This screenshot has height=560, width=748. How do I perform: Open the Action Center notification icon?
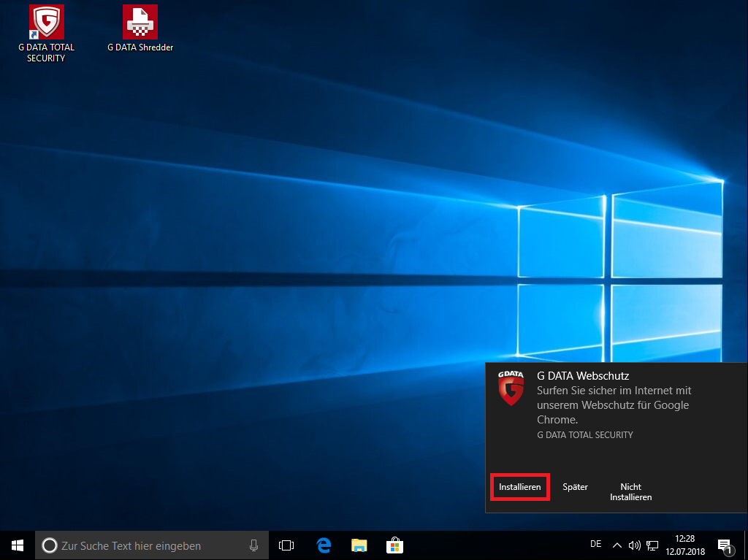[725, 545]
